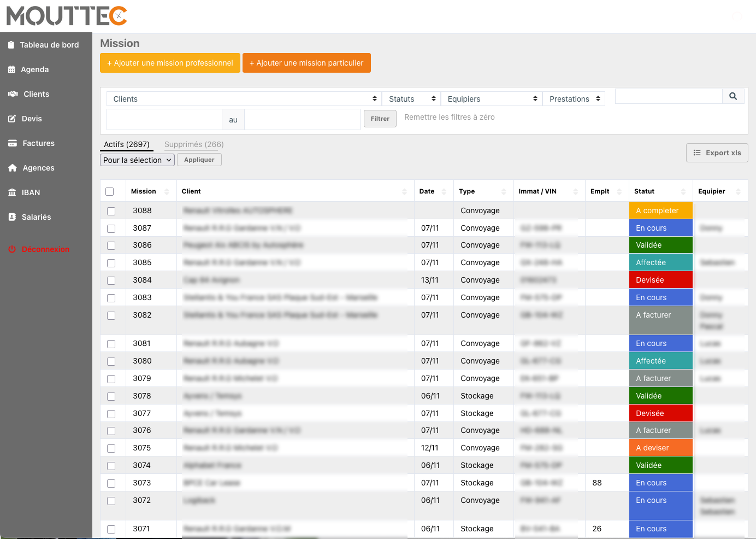Click the orange A completer status cell
Viewport: 756px width, 539px height.
[x=660, y=210]
